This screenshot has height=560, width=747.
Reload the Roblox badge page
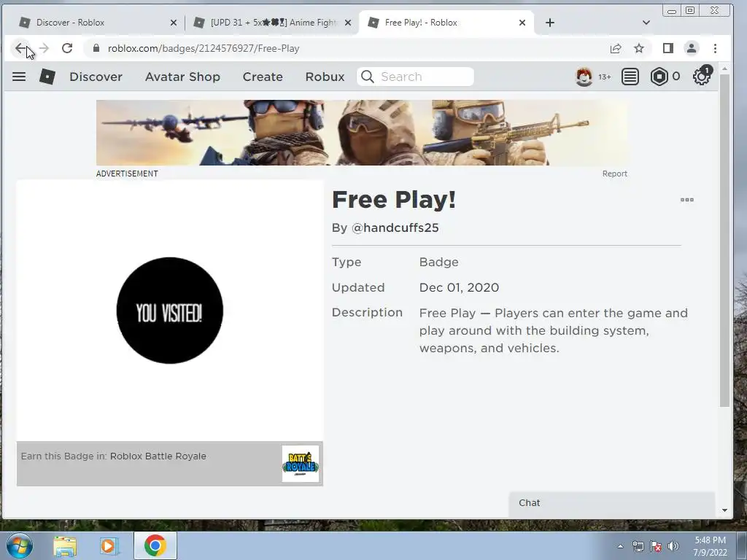67,48
